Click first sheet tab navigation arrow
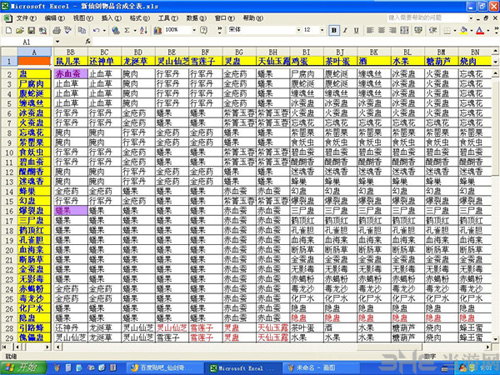This screenshot has width=500, height=375. pyautogui.click(x=4, y=347)
